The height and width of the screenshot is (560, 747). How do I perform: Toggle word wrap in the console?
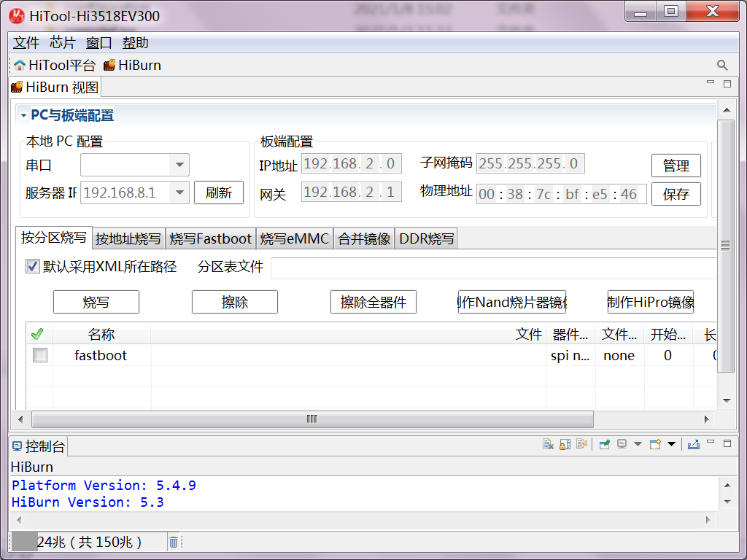click(581, 444)
